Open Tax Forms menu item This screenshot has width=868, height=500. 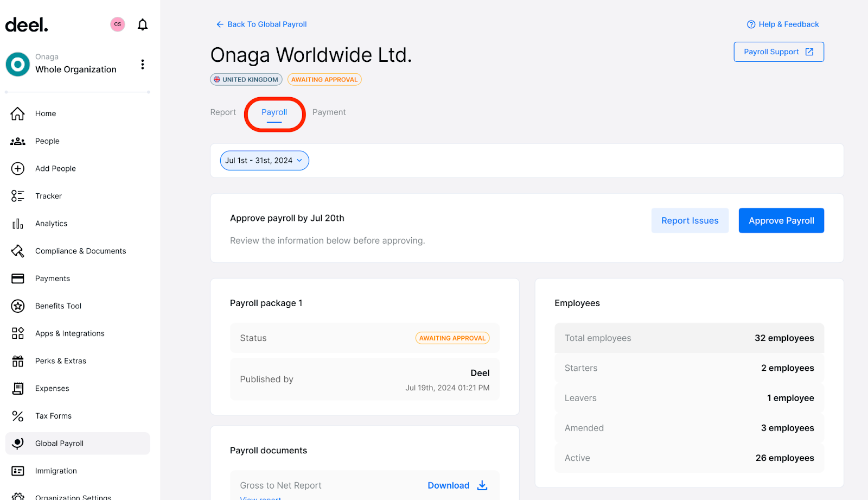point(78,416)
